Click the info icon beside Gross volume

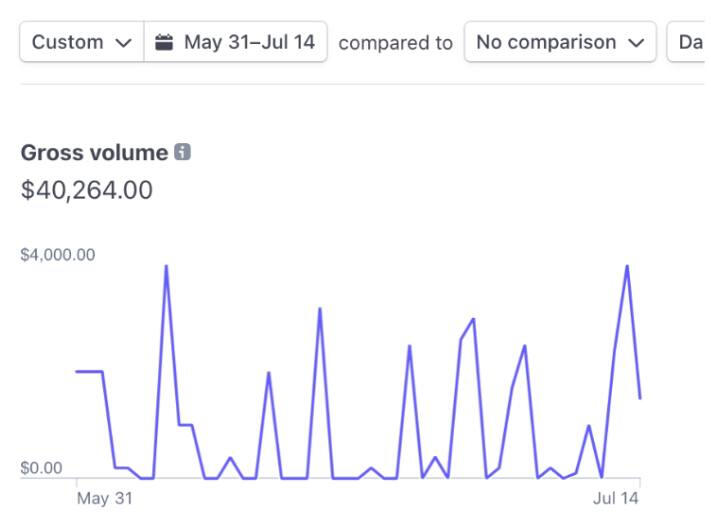coord(182,152)
